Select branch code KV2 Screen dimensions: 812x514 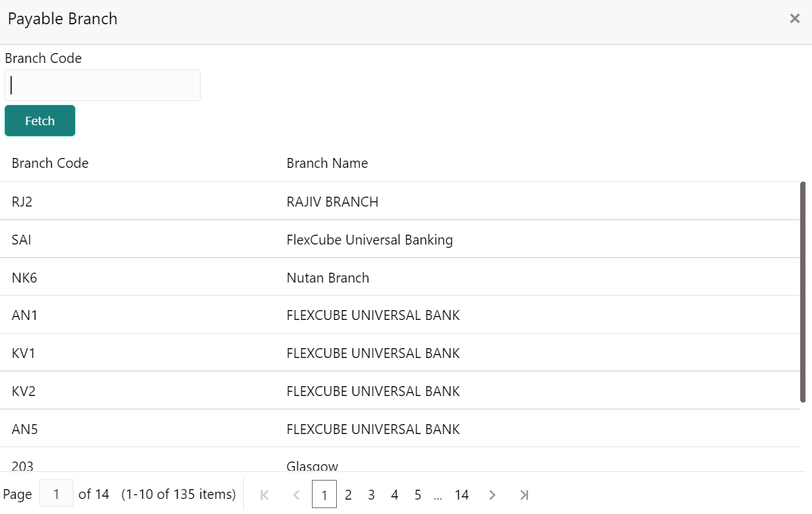coord(24,391)
